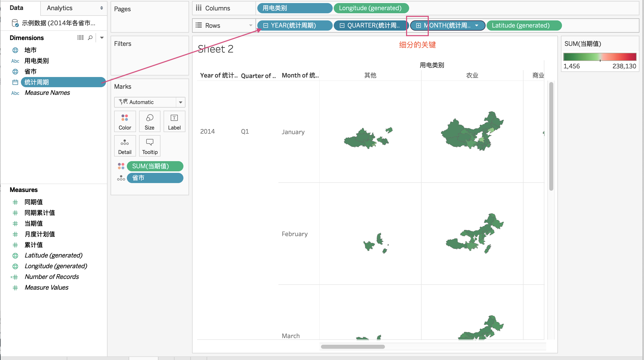Switch to the Analytics tab
644x360 pixels.
pos(60,8)
